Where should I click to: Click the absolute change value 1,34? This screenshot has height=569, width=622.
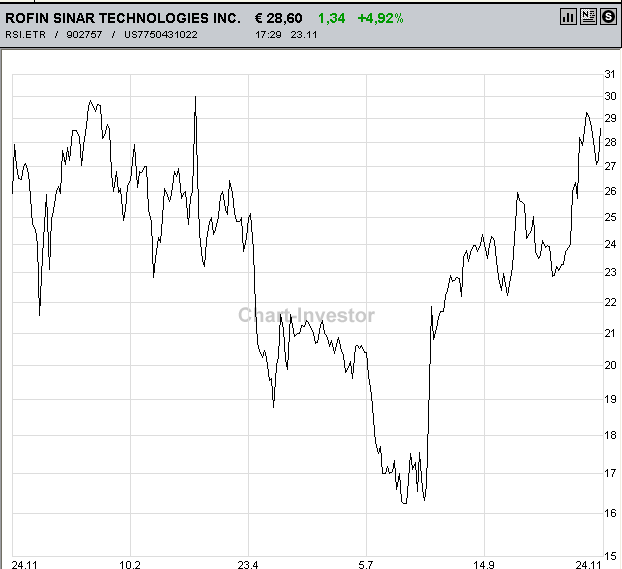(x=332, y=18)
